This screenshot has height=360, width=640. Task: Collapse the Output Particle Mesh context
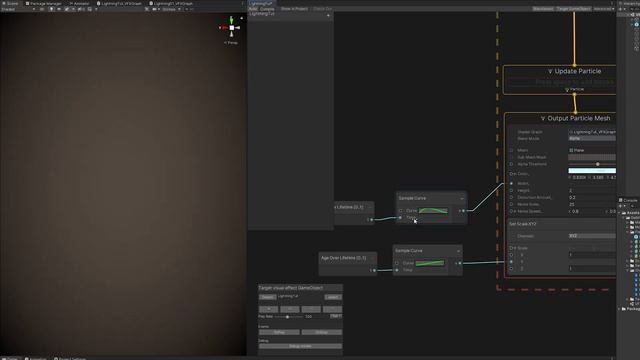tap(543, 118)
